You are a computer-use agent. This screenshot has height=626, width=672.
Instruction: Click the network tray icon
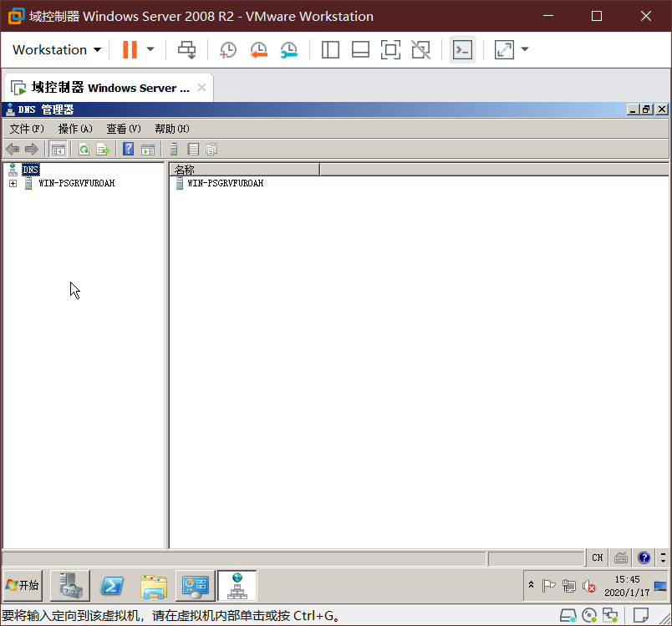click(568, 586)
